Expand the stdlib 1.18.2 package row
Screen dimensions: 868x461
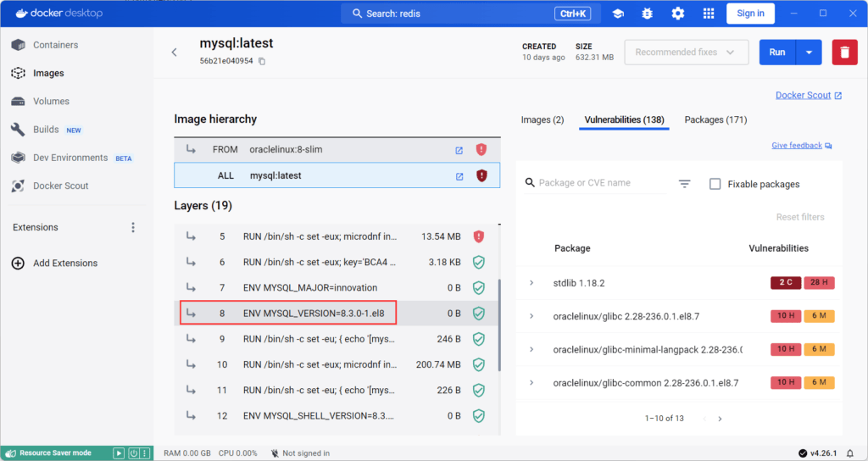[531, 282]
